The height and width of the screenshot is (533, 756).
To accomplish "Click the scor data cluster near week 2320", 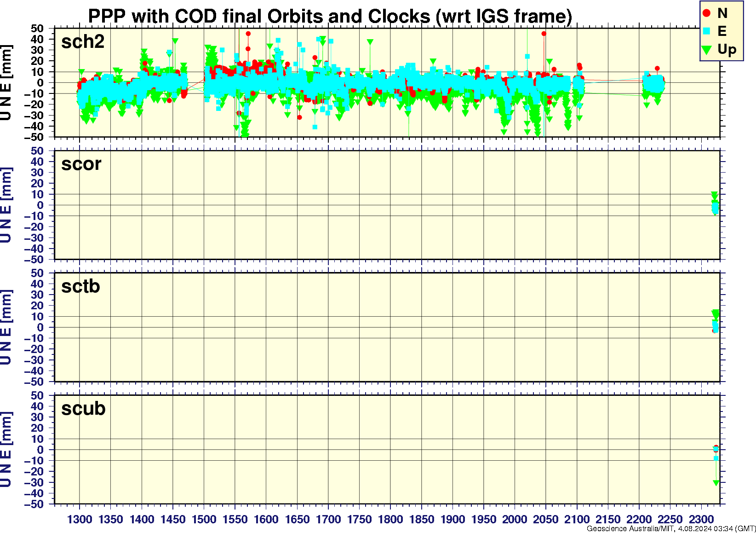I will 715,203.
